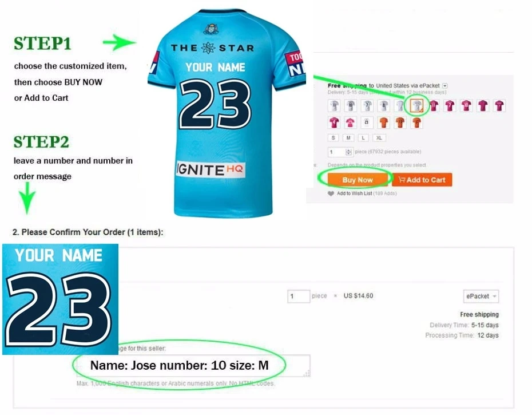Select size M option
532x415 pixels.
click(348, 138)
